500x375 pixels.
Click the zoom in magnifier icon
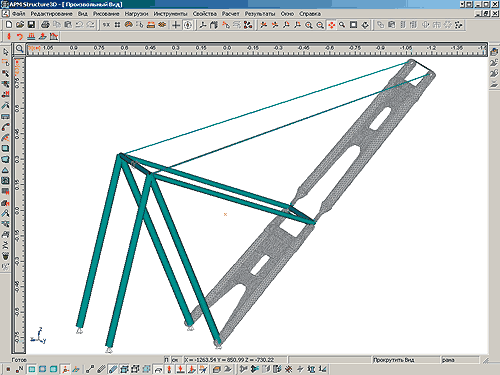(309, 25)
